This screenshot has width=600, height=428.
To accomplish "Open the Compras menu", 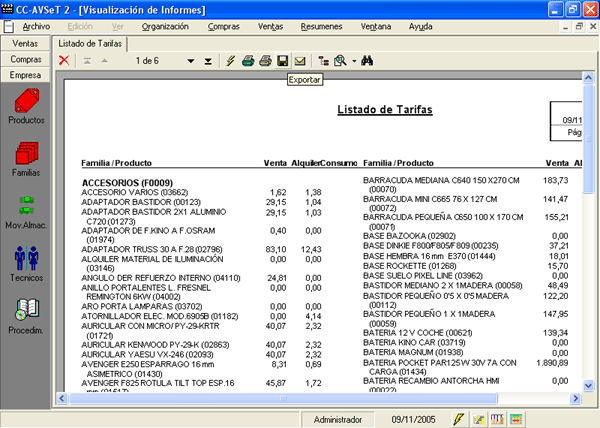I will pyautogui.click(x=223, y=27).
